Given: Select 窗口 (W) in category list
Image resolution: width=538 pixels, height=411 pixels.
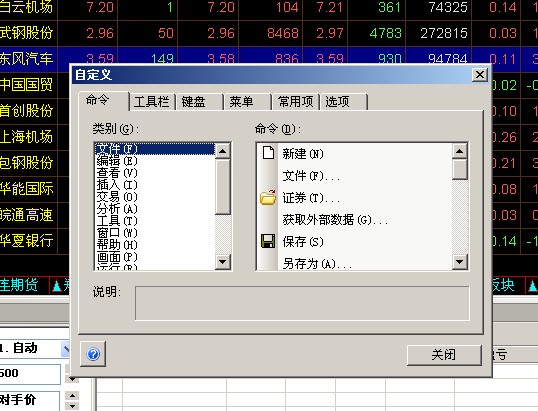Looking at the screenshot, I should coord(155,233).
